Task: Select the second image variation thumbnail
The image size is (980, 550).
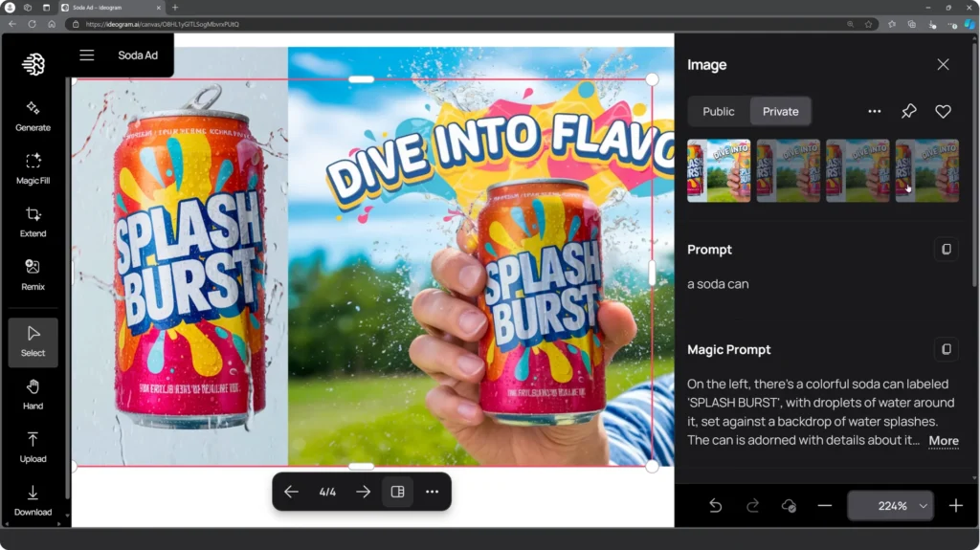Action: pyautogui.click(x=789, y=170)
